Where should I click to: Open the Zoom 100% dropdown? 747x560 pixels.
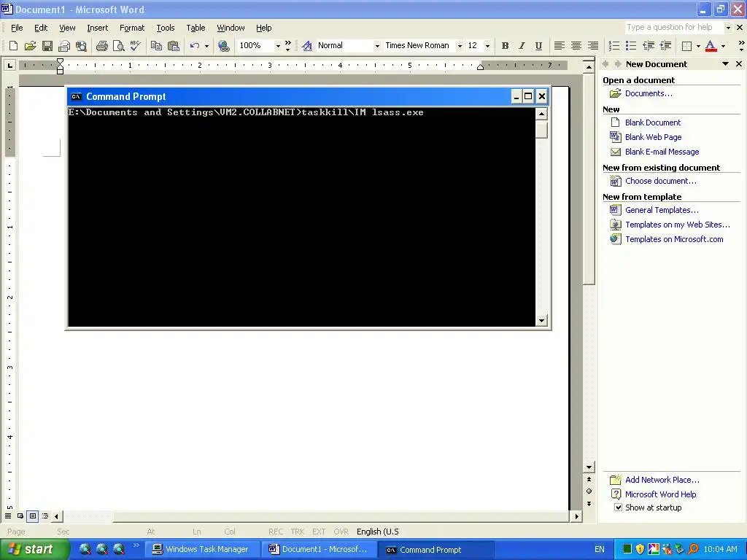coord(278,46)
